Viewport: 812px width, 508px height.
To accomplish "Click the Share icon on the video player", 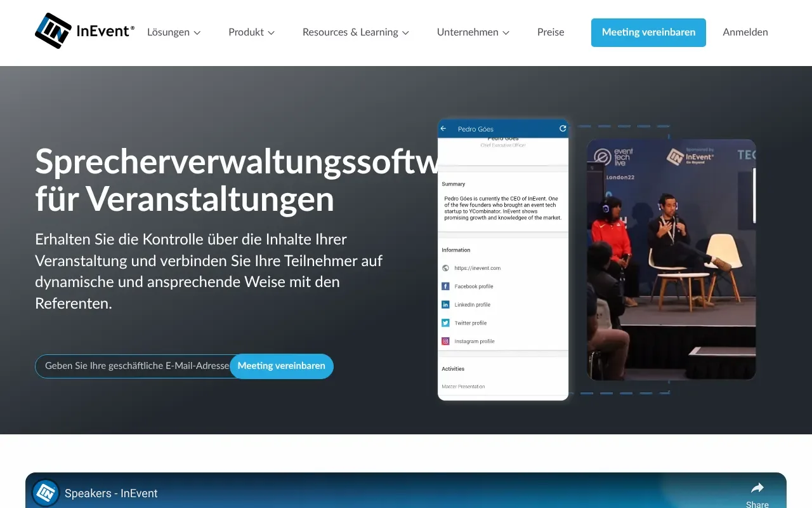I will point(757,486).
